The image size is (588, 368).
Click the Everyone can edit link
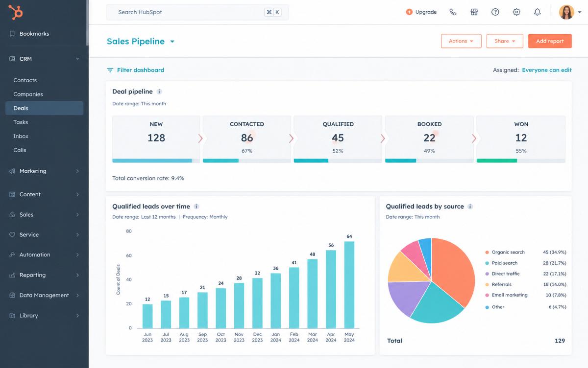tap(547, 70)
